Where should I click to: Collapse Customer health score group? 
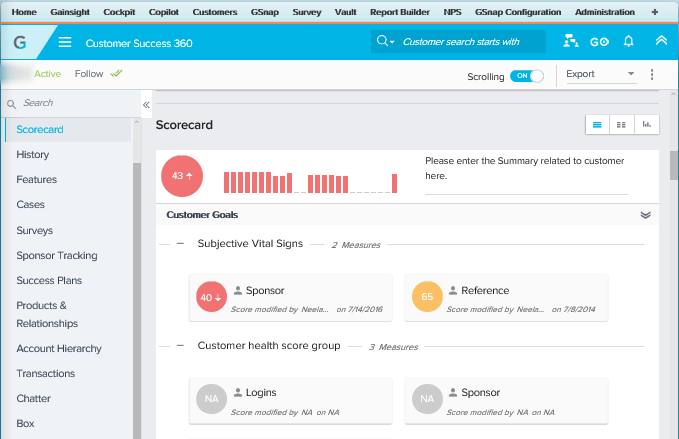pyautogui.click(x=181, y=345)
